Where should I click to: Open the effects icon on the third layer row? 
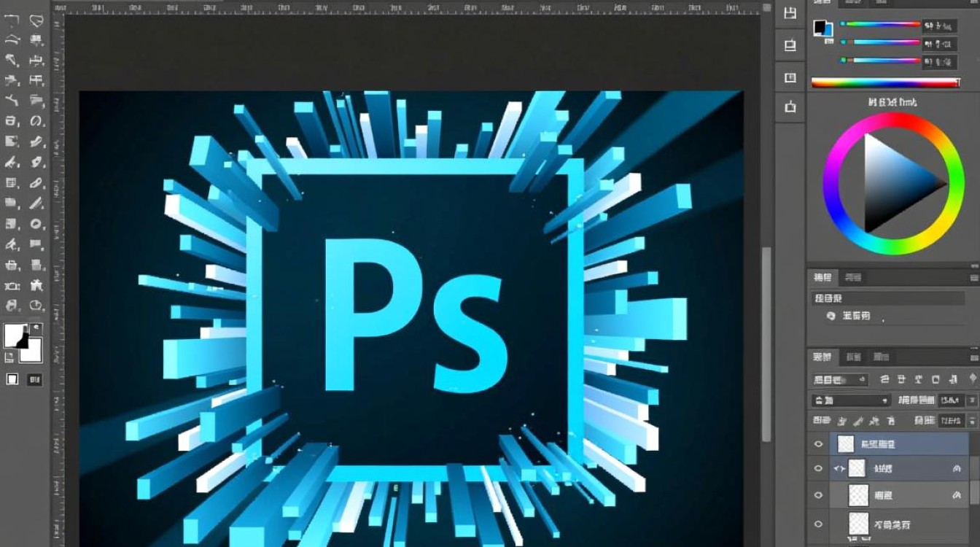tap(956, 495)
